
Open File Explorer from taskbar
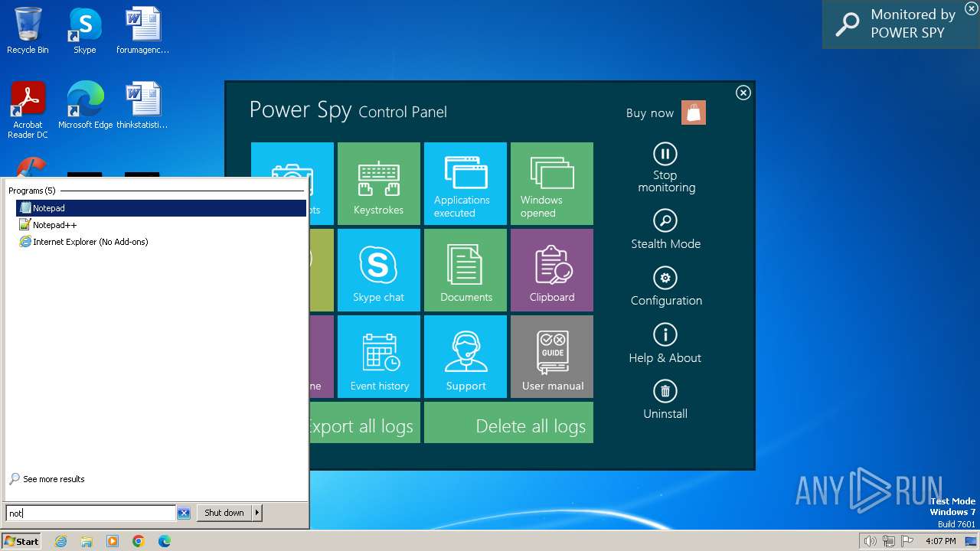click(87, 541)
